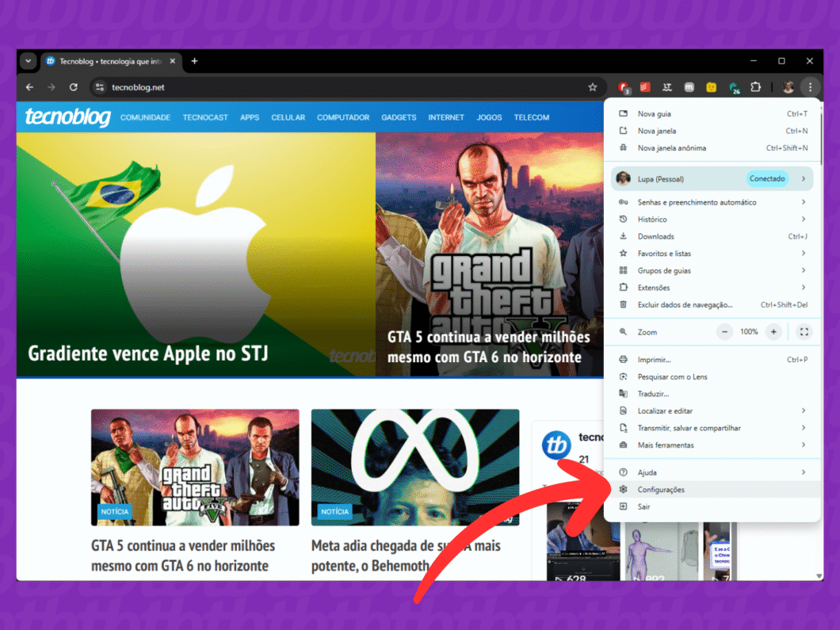Select the Tecnoblog browser tab
840x630 pixels.
(112, 61)
